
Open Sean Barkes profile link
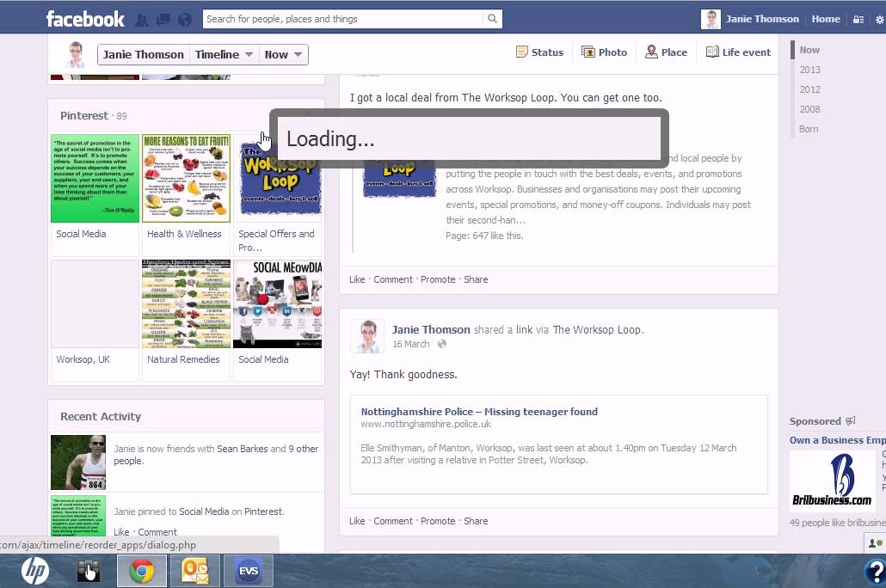pyautogui.click(x=243, y=449)
